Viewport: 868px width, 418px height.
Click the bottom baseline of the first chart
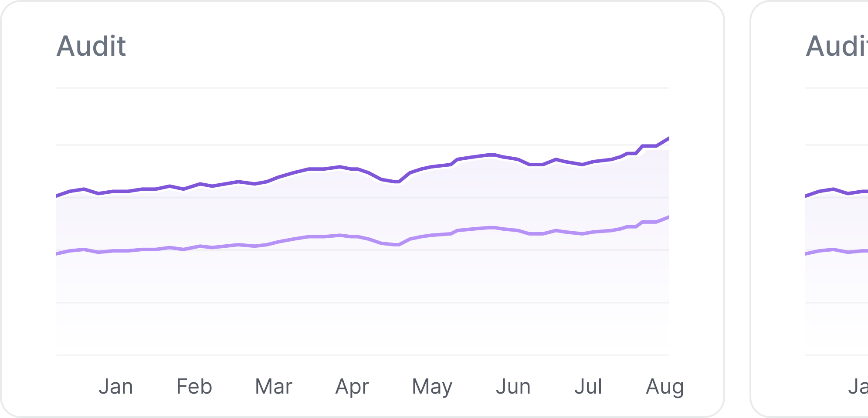362,355
